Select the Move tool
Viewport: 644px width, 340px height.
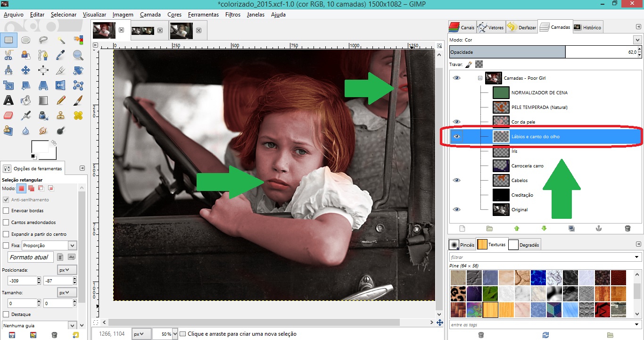26,71
